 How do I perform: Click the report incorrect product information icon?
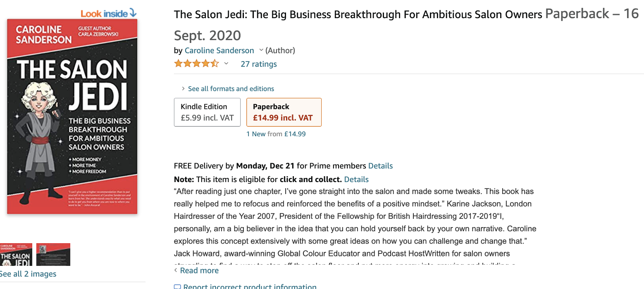coord(177,287)
